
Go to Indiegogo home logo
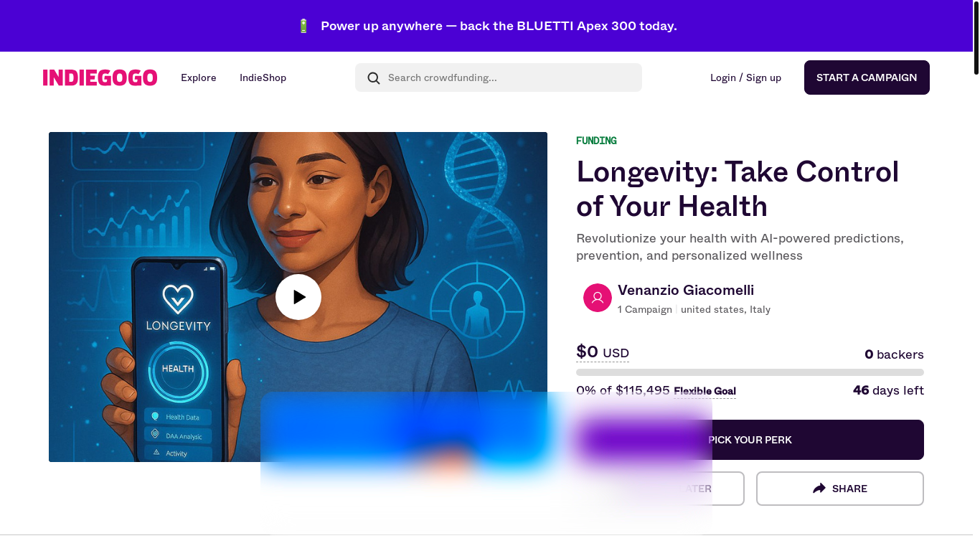[x=100, y=77]
